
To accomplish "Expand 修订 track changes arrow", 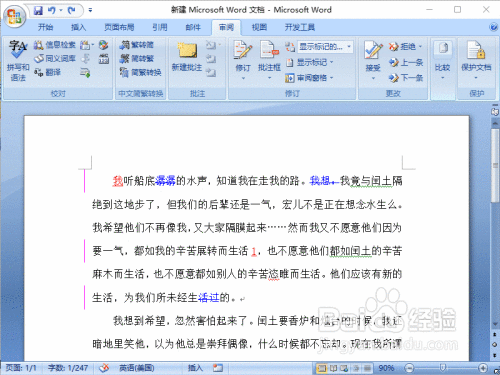I will tap(243, 78).
